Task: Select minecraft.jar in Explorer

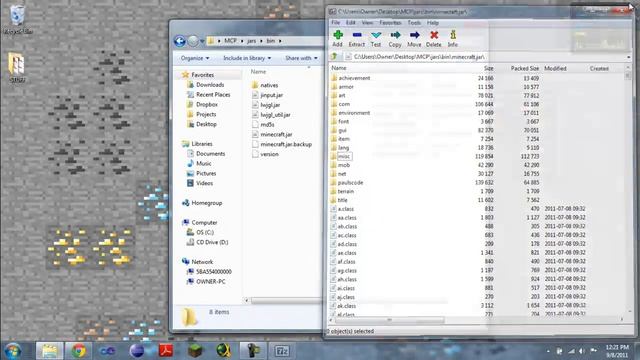Action: click(x=276, y=134)
